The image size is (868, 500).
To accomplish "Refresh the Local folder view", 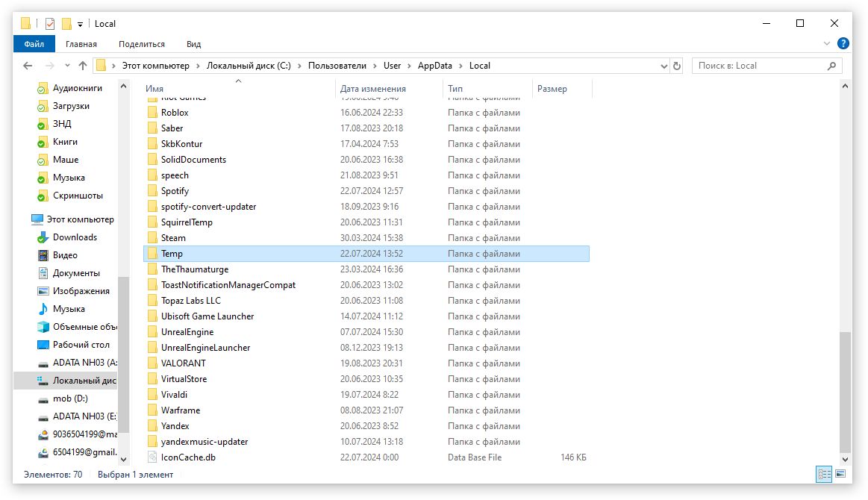I will (677, 66).
